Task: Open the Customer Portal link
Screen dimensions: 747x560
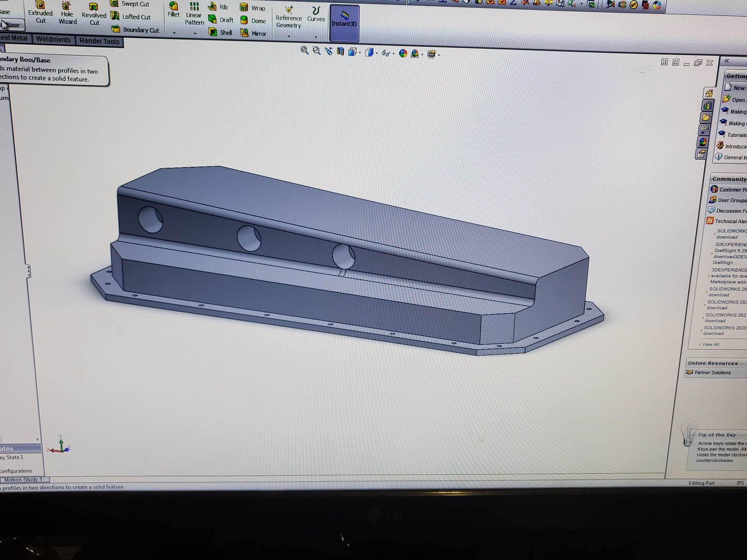Action: point(728,189)
